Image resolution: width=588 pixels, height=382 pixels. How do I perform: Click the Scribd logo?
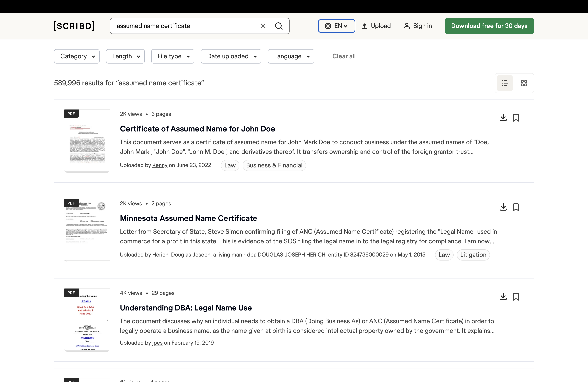pos(74,26)
